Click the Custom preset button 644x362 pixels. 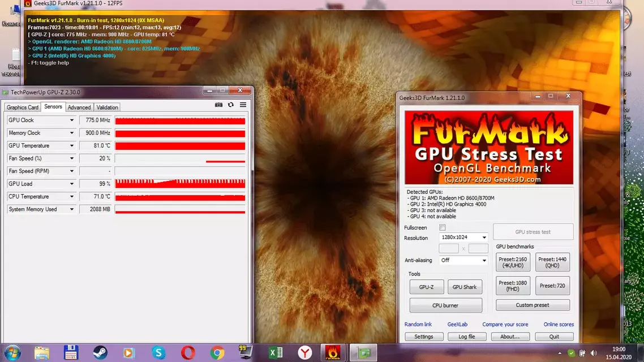coord(533,305)
